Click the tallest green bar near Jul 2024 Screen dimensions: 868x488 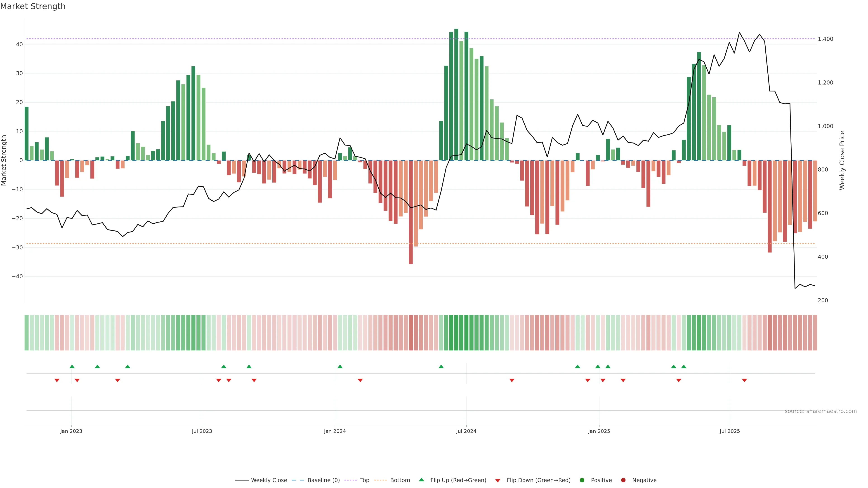click(456, 94)
